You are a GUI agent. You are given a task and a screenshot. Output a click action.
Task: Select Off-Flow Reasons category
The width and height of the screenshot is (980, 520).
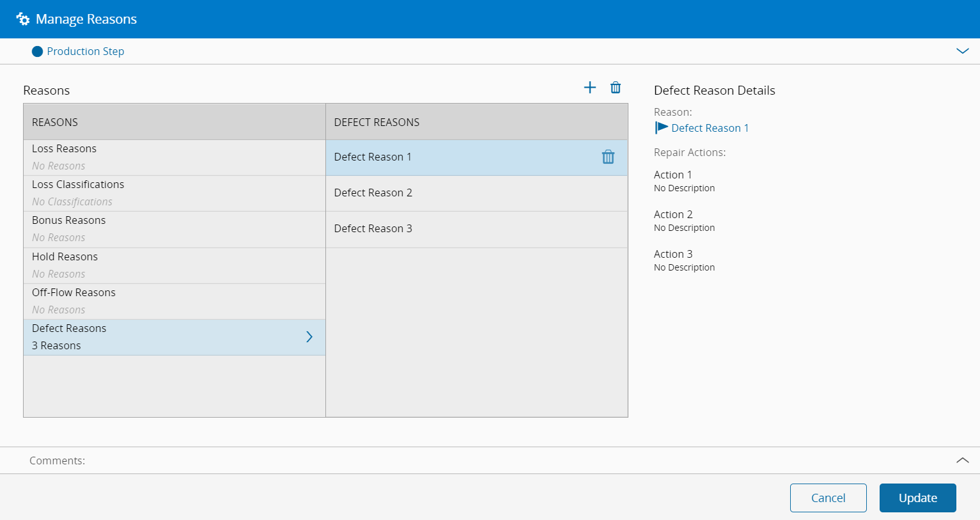click(174, 301)
